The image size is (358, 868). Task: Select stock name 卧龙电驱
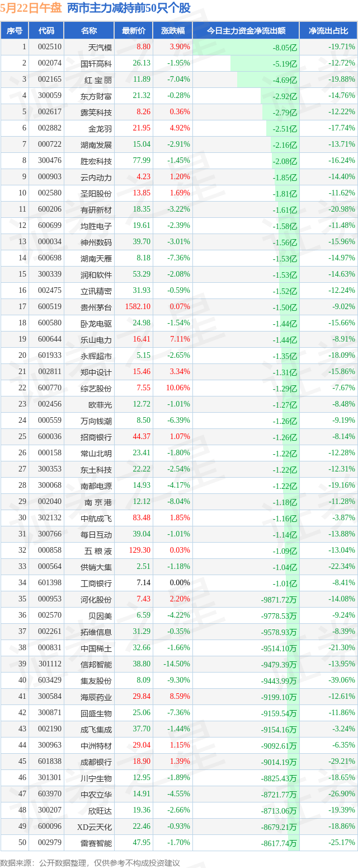click(96, 323)
